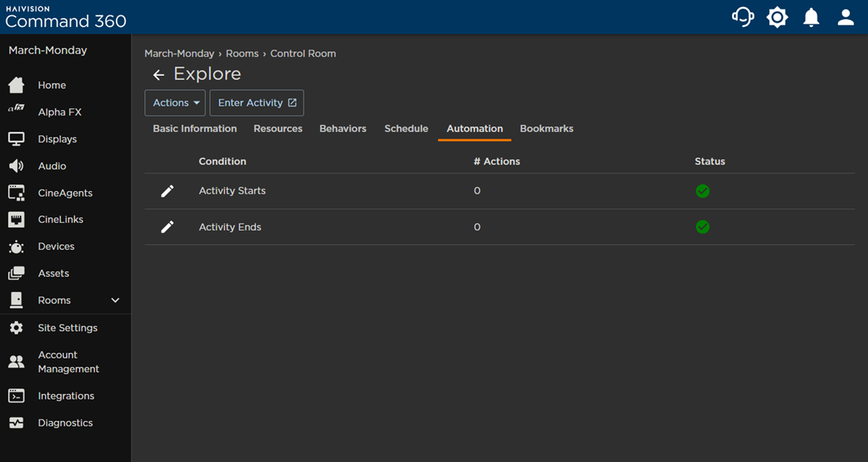
Task: Click the Devices sidebar icon
Action: click(16, 246)
